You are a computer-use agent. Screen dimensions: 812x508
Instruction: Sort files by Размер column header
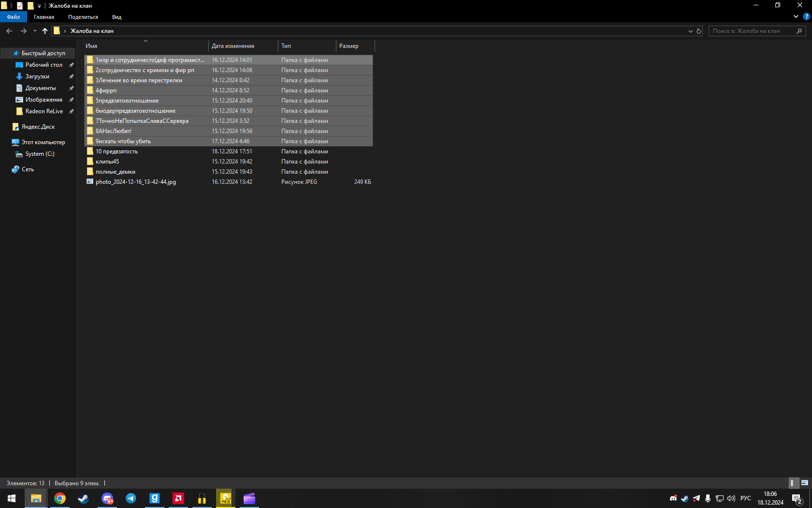click(x=349, y=46)
